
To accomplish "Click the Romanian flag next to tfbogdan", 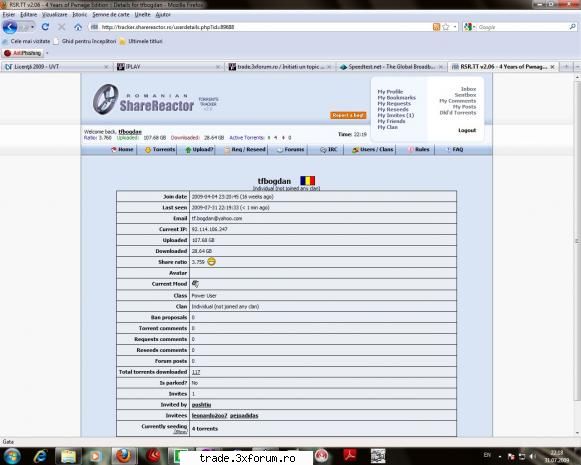I will (308, 180).
